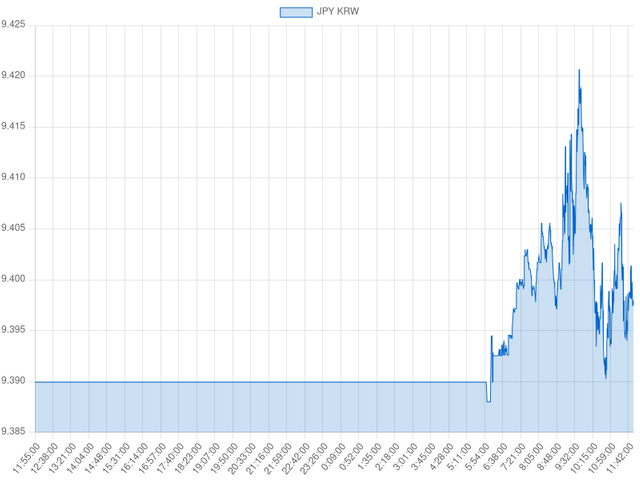
Task: Click x-axis time label 8:05:00
Action: coord(531,456)
